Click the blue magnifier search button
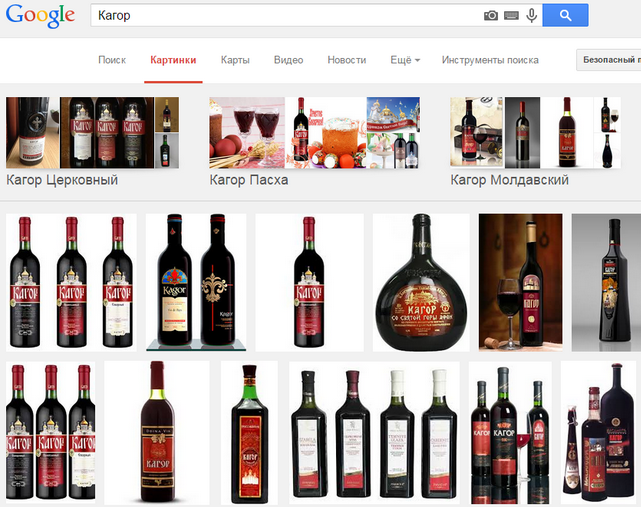This screenshot has height=507, width=641. click(565, 15)
